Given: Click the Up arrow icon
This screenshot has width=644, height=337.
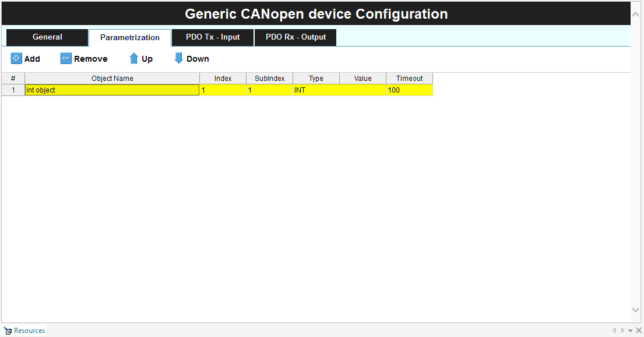Looking at the screenshot, I should 134,59.
